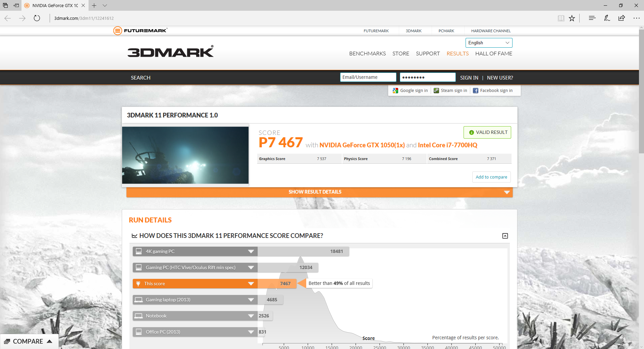644x349 pixels.
Task: Go to Hall of Fame page
Action: click(493, 54)
